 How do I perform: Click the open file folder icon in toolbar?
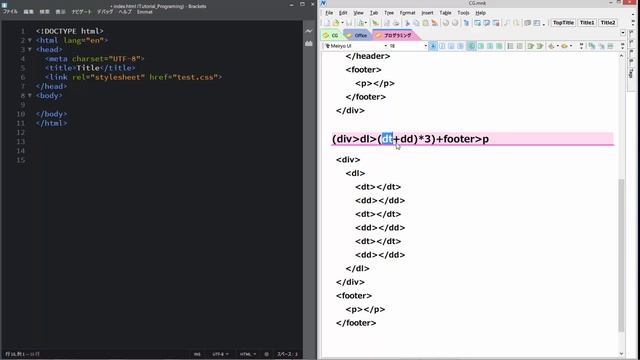pyautogui.click(x=336, y=23)
